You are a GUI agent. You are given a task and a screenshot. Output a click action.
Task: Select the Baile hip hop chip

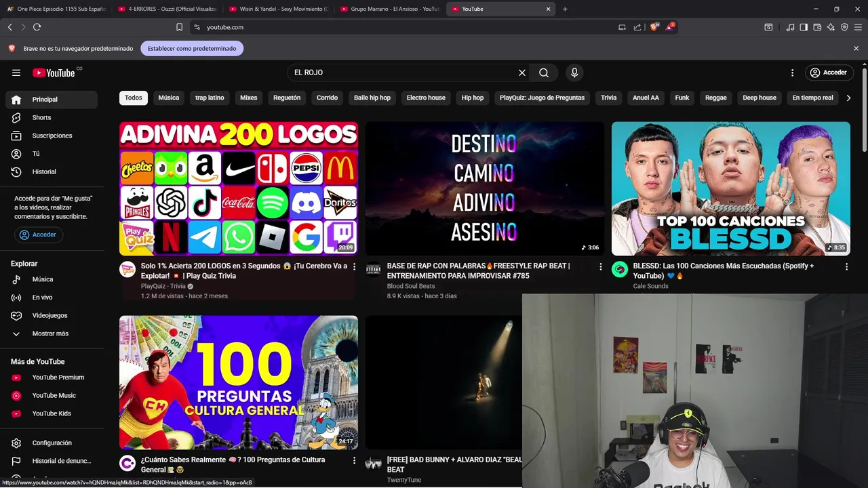[x=372, y=98]
